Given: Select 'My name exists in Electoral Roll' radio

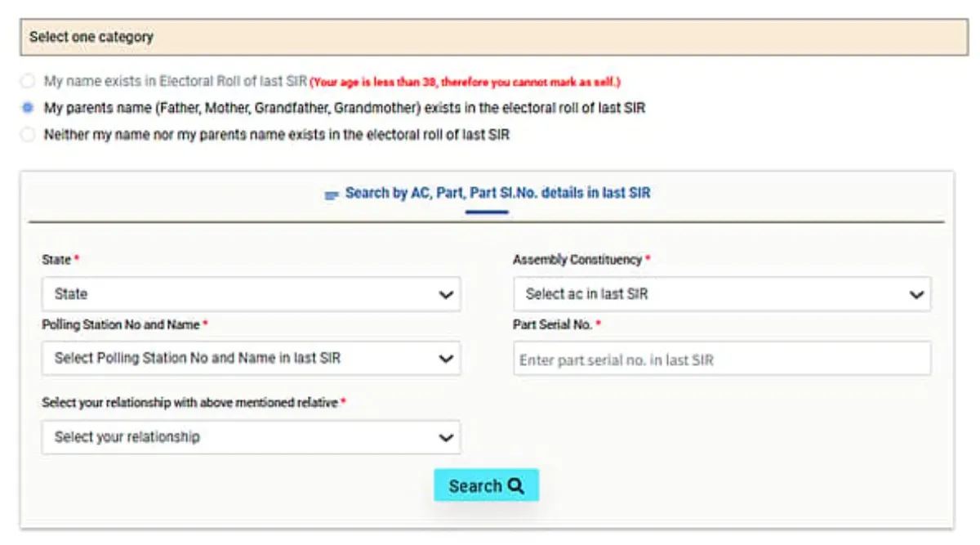Looking at the screenshot, I should [x=29, y=82].
